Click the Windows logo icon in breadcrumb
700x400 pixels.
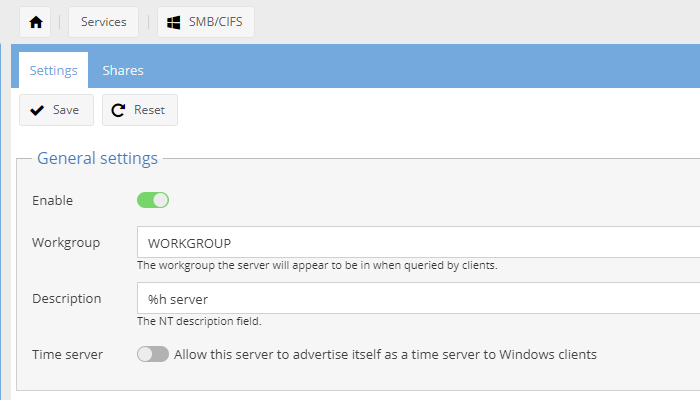click(174, 22)
